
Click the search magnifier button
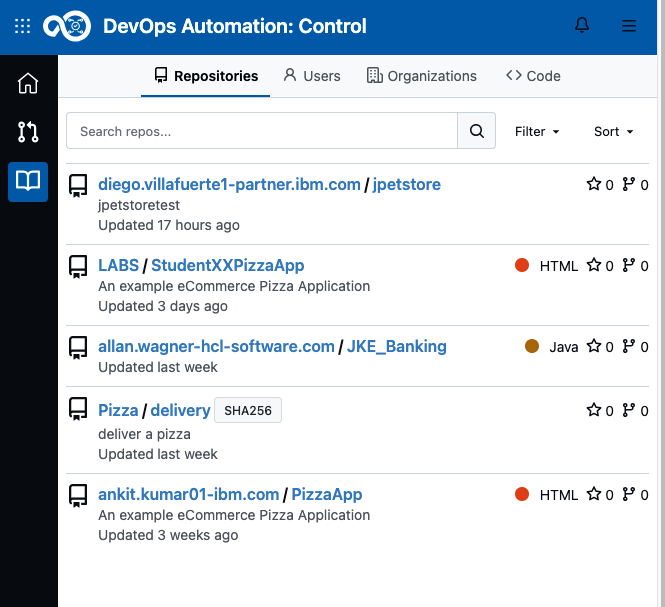[476, 131]
